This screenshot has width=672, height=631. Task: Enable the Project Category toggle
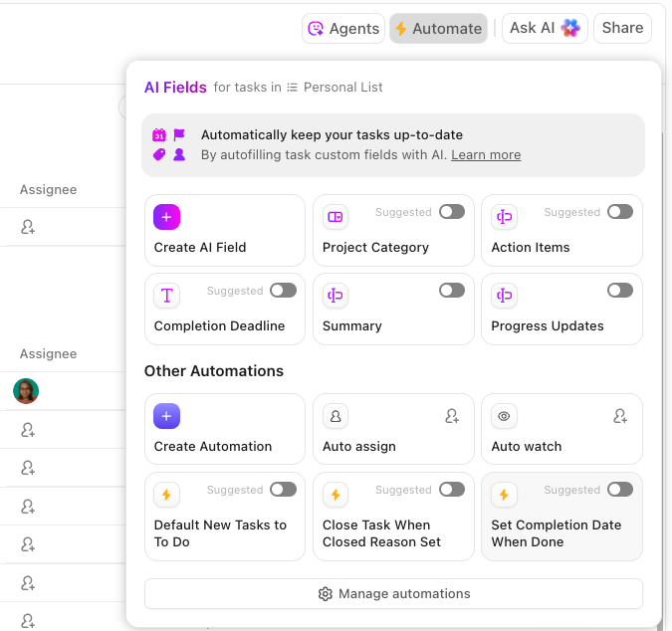click(x=452, y=212)
